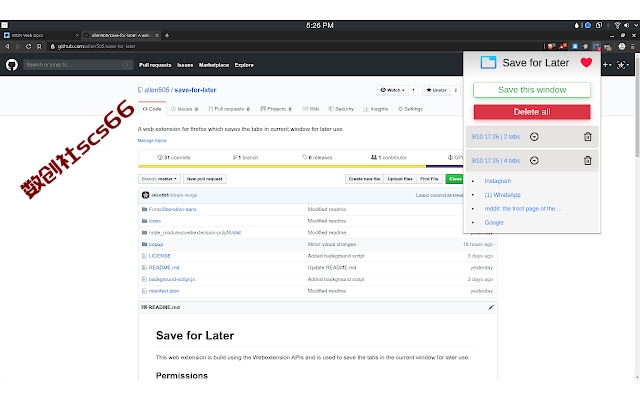Open the Watch dropdown button
Viewport: 640px width, 400px height.
tap(393, 90)
